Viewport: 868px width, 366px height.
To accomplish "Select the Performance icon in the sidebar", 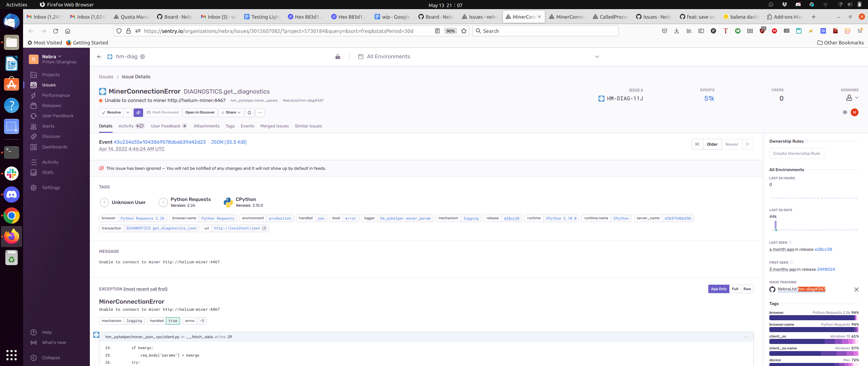I will click(34, 95).
